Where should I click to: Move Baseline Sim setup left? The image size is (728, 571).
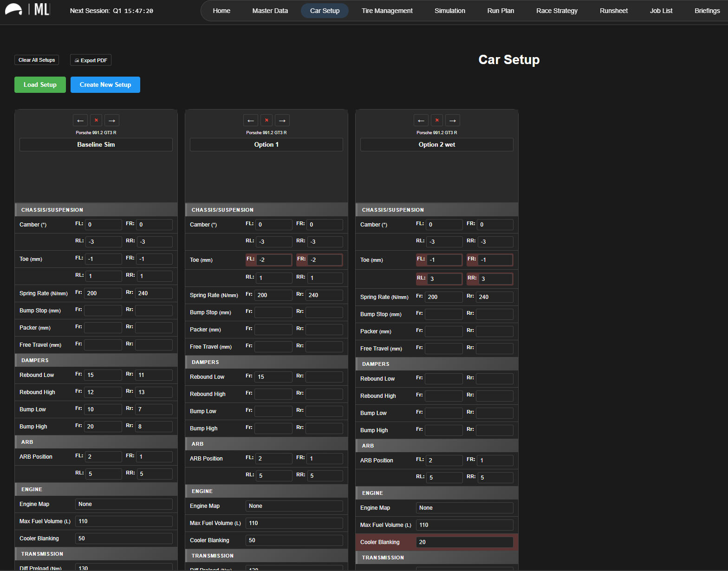point(80,120)
